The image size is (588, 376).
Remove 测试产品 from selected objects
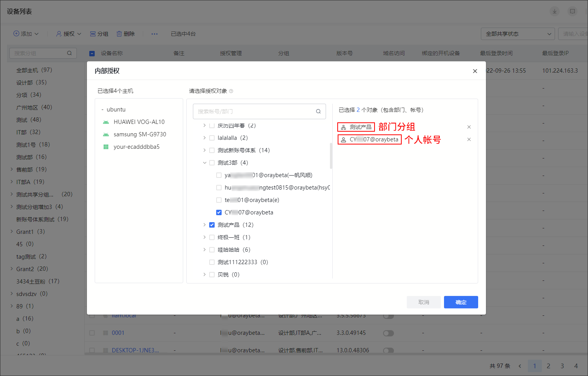(469, 127)
